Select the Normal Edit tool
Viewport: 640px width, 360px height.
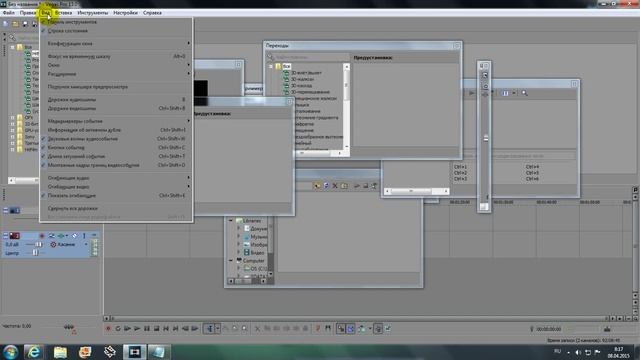pos(210,329)
